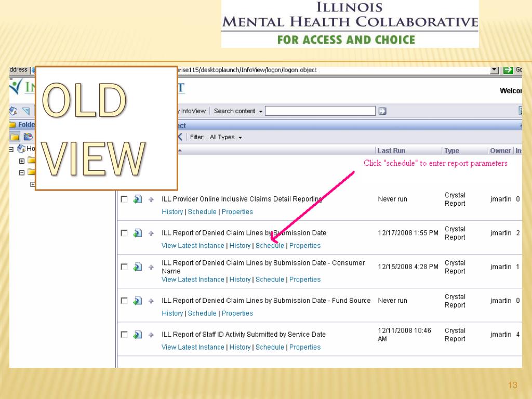Image resolution: width=532 pixels, height=399 pixels.
Task: Open Schedule for Fund Source report
Action: point(202,313)
